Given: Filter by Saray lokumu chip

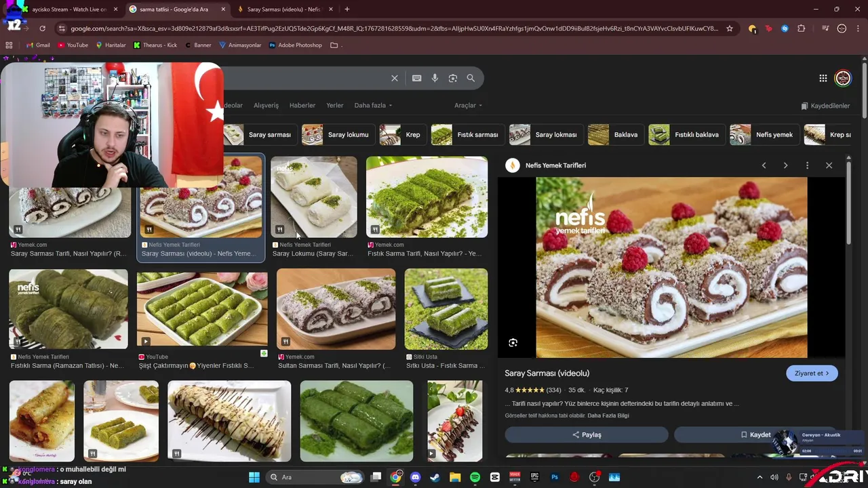Looking at the screenshot, I should tap(337, 135).
